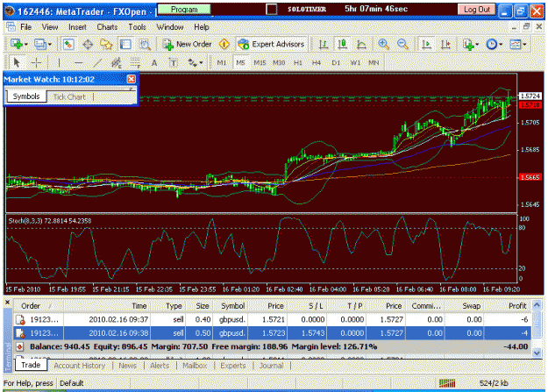548x392 pixels.
Task: Open the File menu
Action: (x=25, y=27)
